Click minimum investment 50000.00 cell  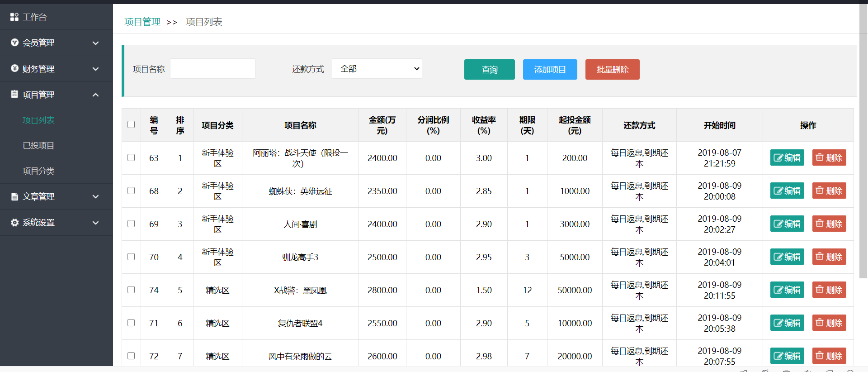click(575, 290)
